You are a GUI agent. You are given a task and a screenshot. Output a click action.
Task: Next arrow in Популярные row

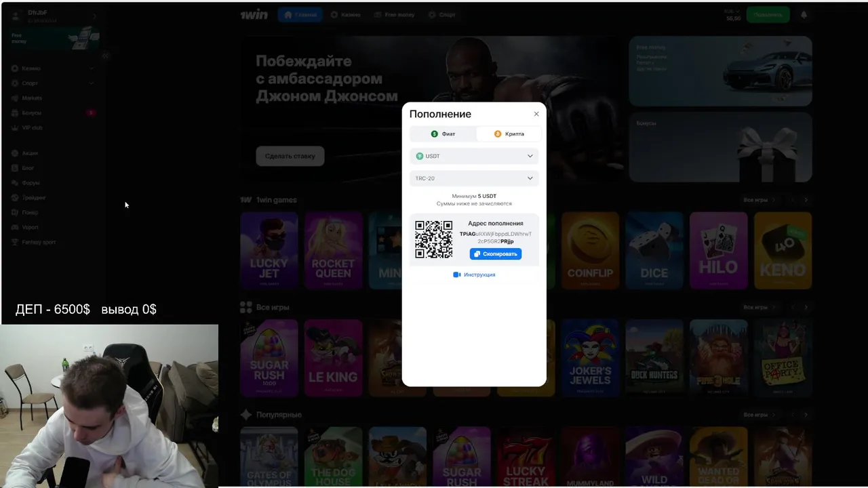(806, 414)
